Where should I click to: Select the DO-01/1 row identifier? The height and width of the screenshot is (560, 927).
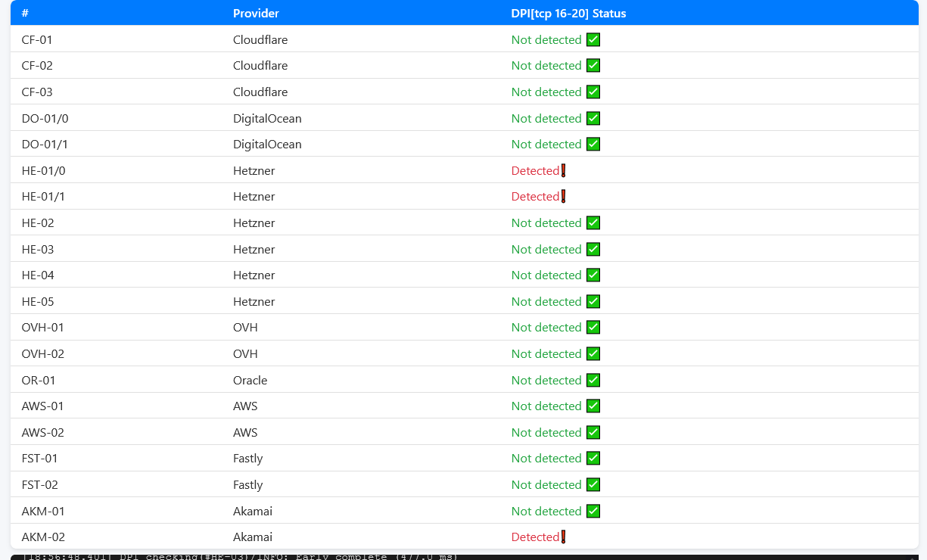pyautogui.click(x=45, y=145)
